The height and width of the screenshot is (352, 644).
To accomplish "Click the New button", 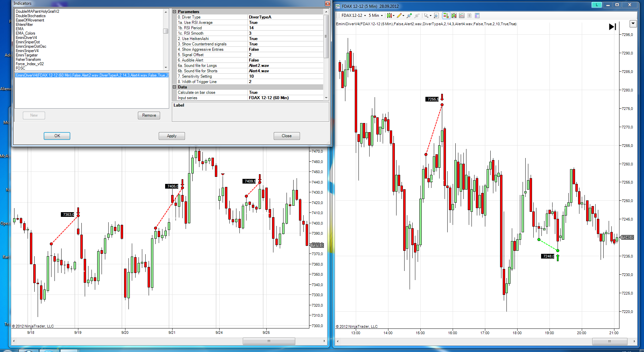I will click(34, 115).
